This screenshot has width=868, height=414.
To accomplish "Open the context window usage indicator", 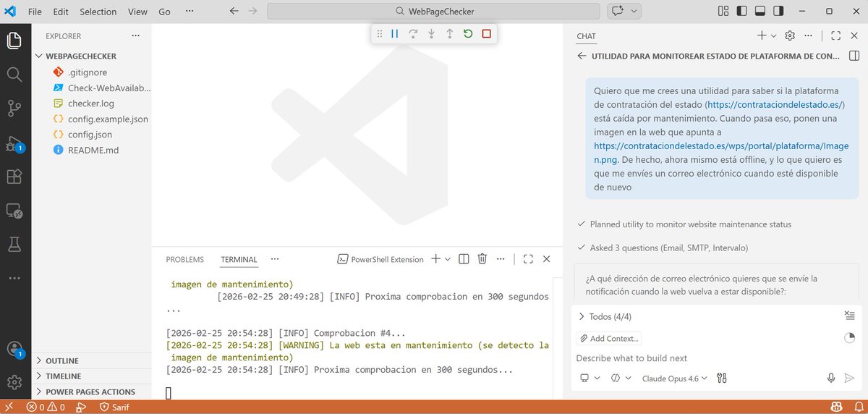I will [x=849, y=338].
